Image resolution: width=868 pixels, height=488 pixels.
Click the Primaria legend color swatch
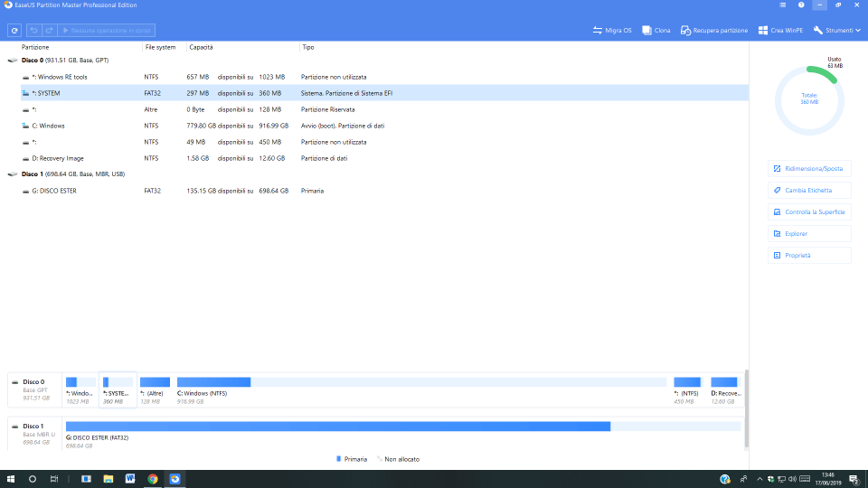(339, 459)
